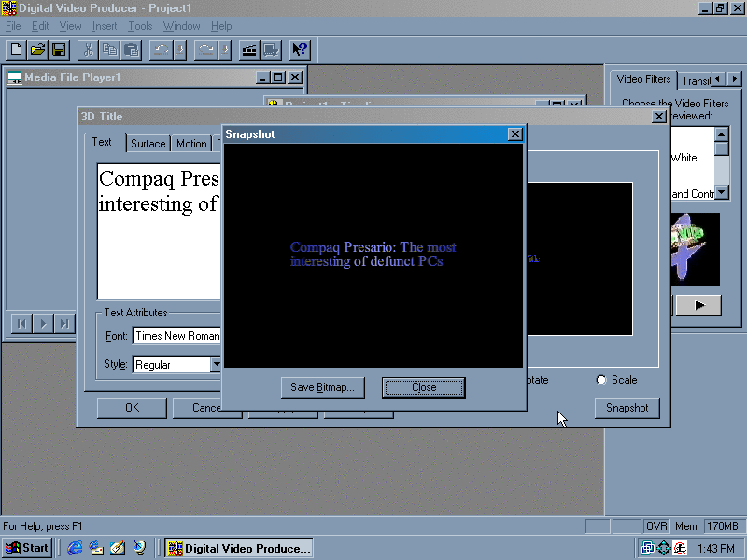Open the redo history arrow beside Redo
Viewport: 747px width, 560px height.
pos(225,49)
